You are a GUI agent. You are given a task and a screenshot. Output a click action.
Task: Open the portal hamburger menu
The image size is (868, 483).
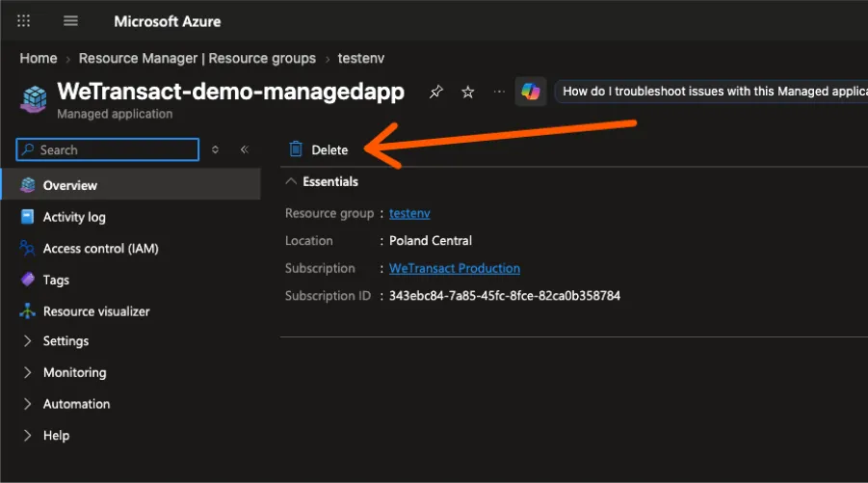click(70, 21)
